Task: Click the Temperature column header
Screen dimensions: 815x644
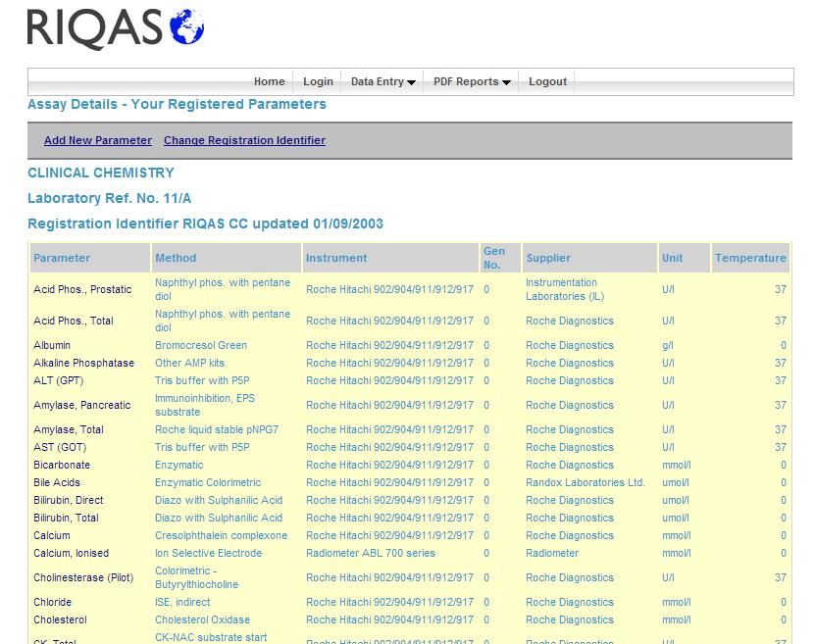Action: pos(750,258)
